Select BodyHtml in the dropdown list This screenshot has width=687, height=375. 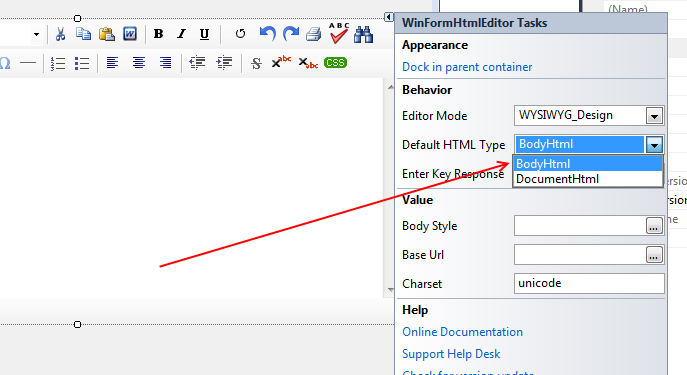coord(588,164)
